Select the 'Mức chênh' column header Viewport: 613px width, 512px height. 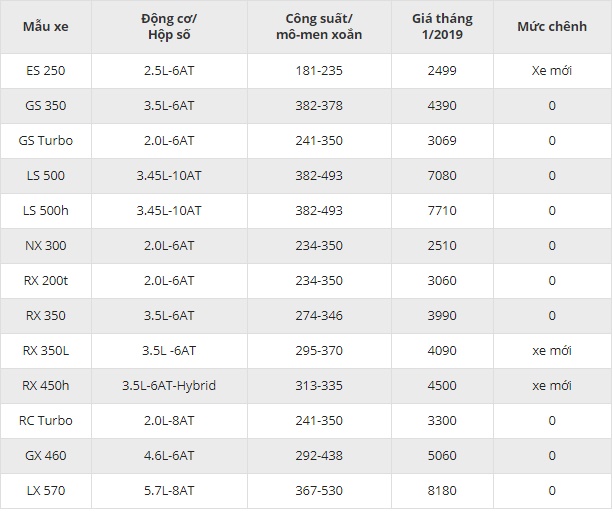(551, 26)
